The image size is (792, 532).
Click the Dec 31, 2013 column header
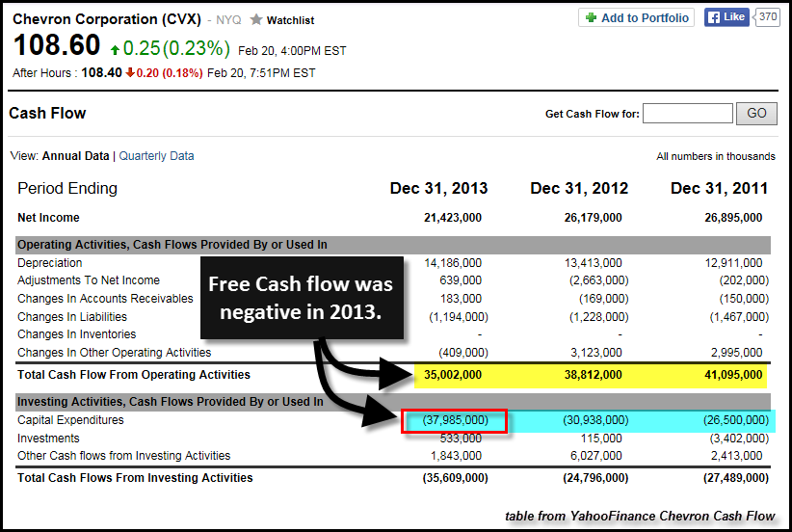click(x=438, y=189)
